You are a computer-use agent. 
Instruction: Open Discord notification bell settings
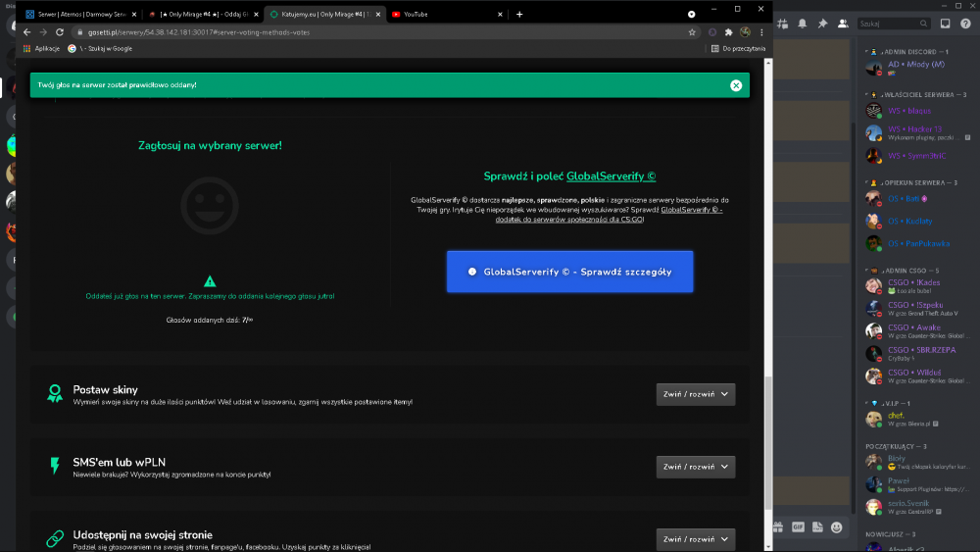pos(803,24)
